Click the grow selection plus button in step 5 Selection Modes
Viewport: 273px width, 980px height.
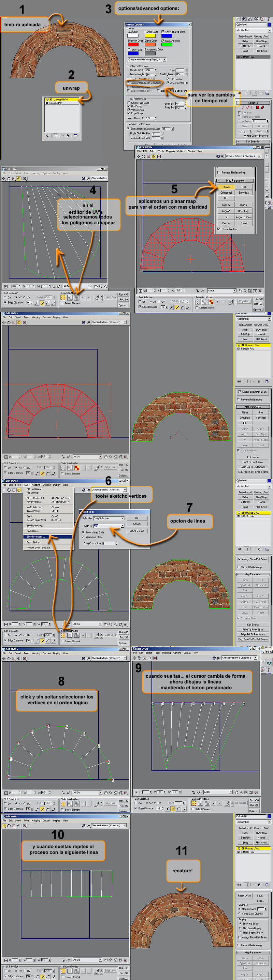point(217,302)
